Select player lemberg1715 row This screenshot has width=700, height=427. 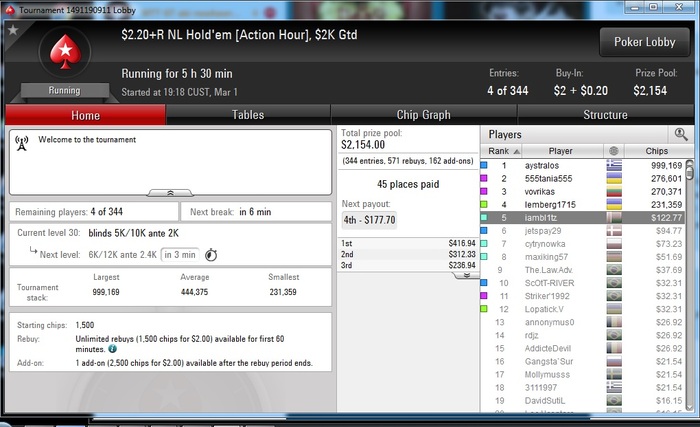click(x=583, y=205)
